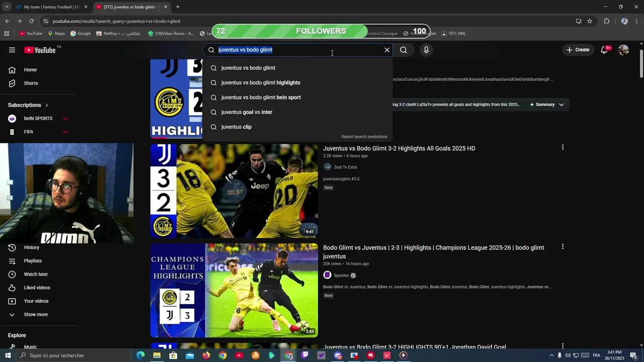The image size is (644, 362).
Task: Open the Sponitor video's three-dot menu
Action: tap(562, 247)
